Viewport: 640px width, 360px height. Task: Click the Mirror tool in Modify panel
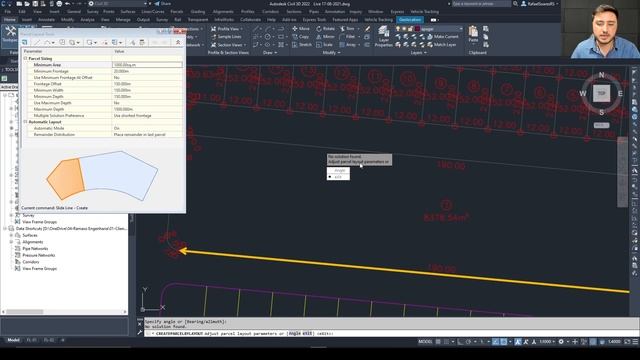click(x=325, y=37)
